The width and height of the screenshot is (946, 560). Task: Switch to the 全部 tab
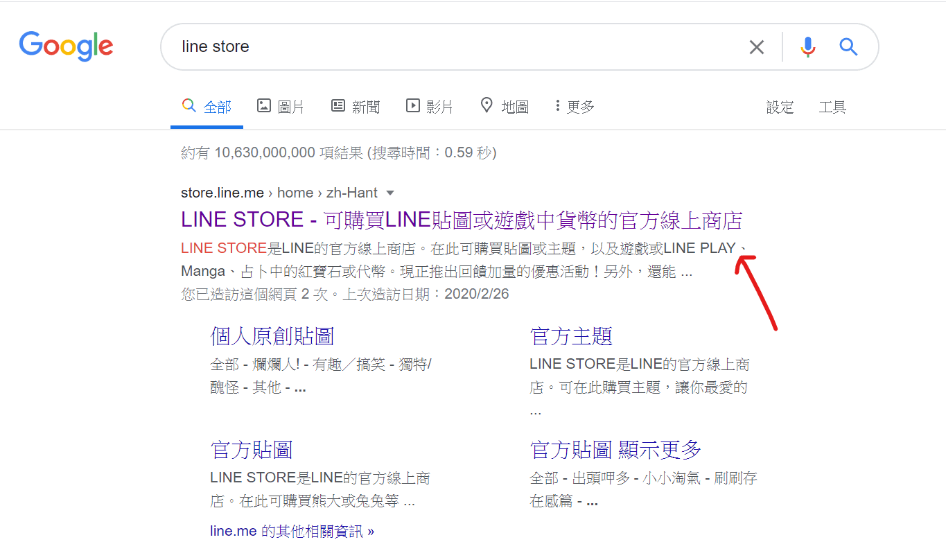pos(207,105)
